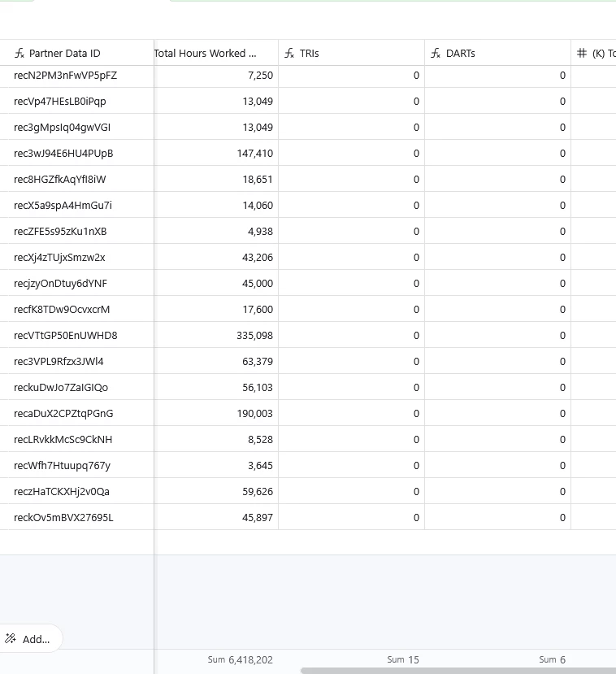Click TRIs cell in recVTtGP50EnUWHD8 row
616x674 pixels.
[351, 335]
